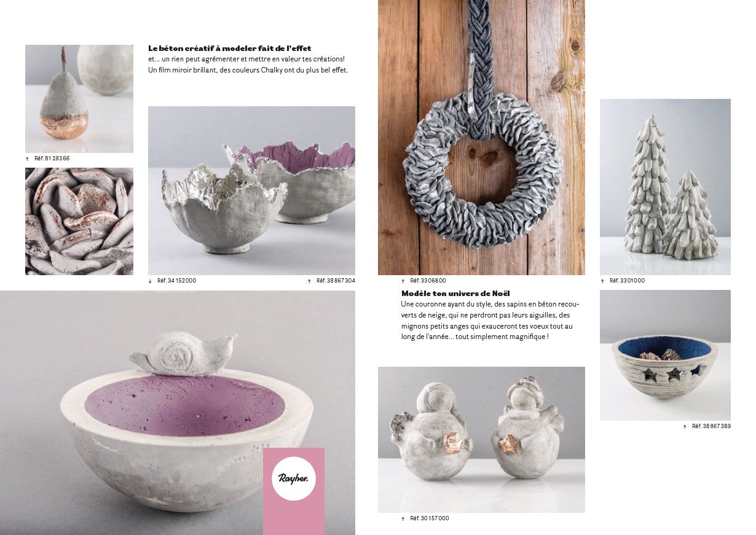Select the concrete Christmas trees photo
This screenshot has width=756, height=535.
coord(665,187)
